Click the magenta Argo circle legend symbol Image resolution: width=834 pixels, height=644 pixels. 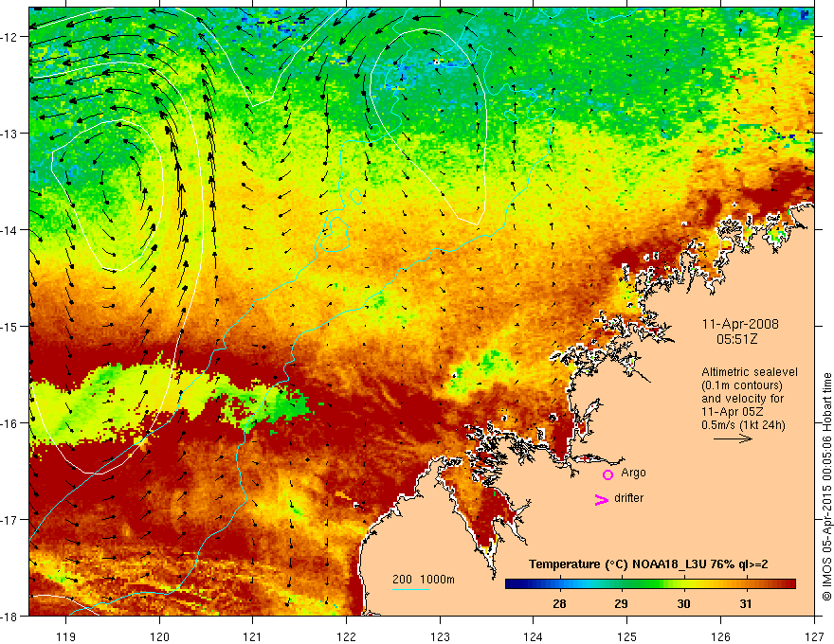pyautogui.click(x=607, y=474)
